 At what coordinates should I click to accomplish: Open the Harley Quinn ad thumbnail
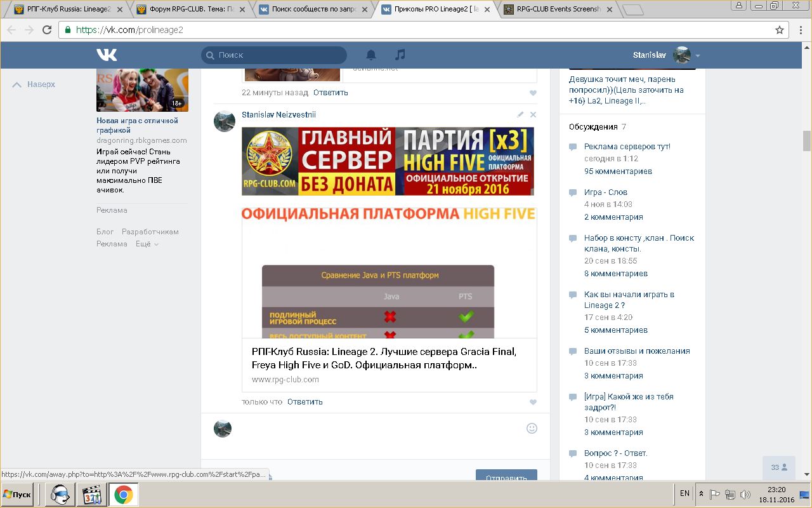(142, 90)
